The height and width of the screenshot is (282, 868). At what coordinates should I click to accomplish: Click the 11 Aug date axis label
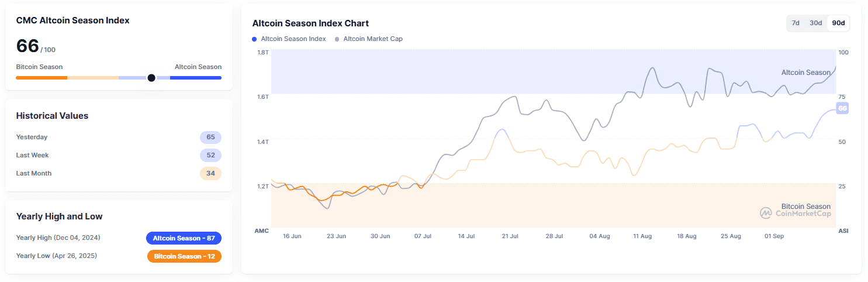642,236
